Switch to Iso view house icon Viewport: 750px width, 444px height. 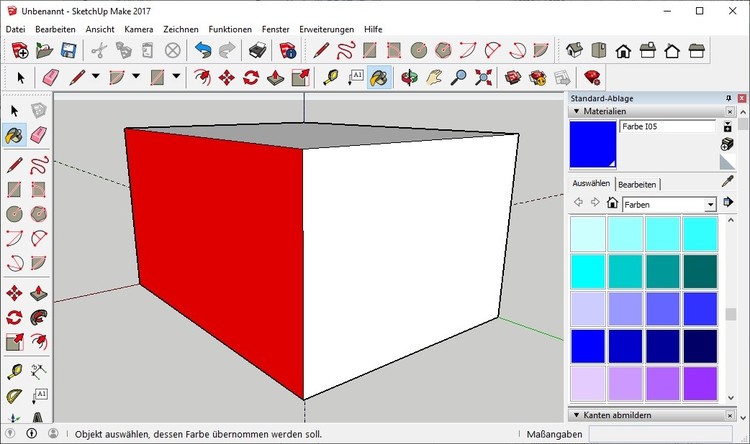574,50
